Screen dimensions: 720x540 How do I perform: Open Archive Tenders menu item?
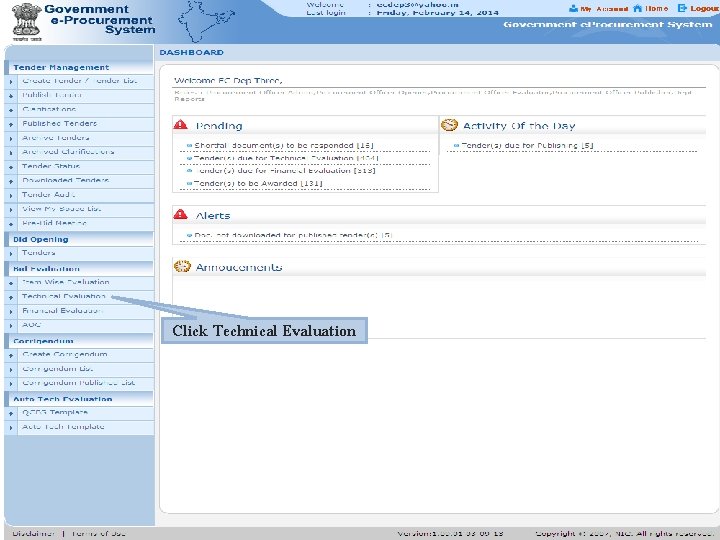(x=56, y=138)
